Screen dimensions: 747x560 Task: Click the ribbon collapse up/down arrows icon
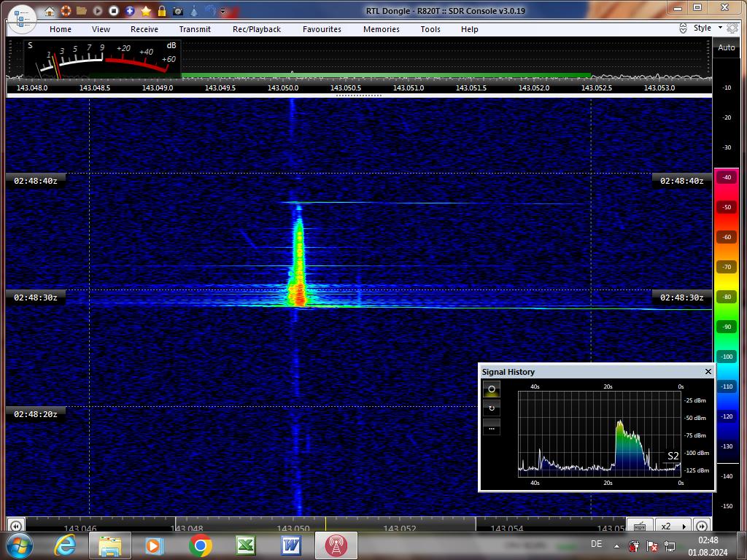(x=683, y=28)
